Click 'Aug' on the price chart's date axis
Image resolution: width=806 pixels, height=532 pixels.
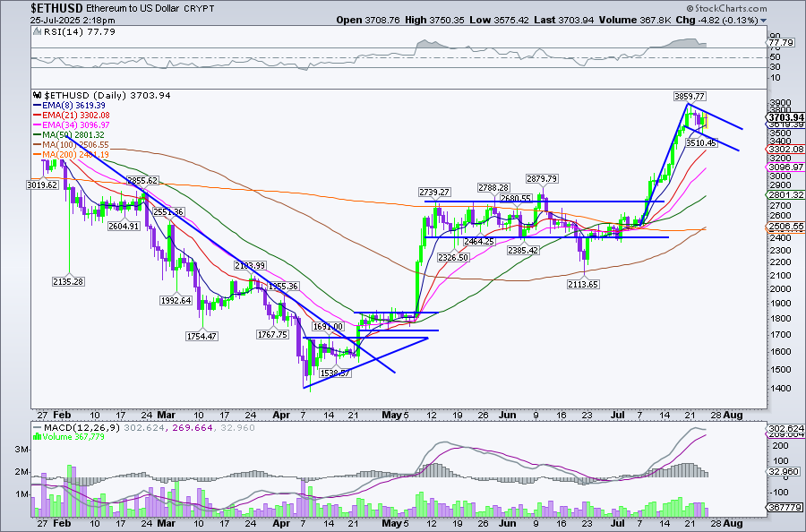click(x=733, y=415)
